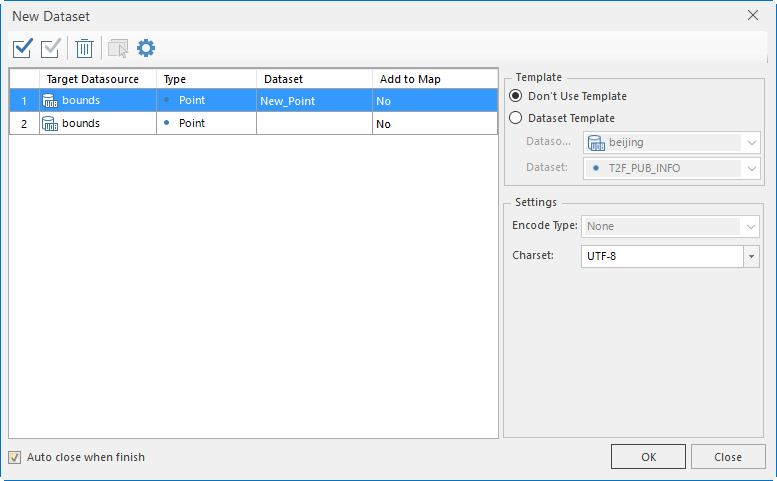Click datasource icon in row 2

click(x=50, y=124)
